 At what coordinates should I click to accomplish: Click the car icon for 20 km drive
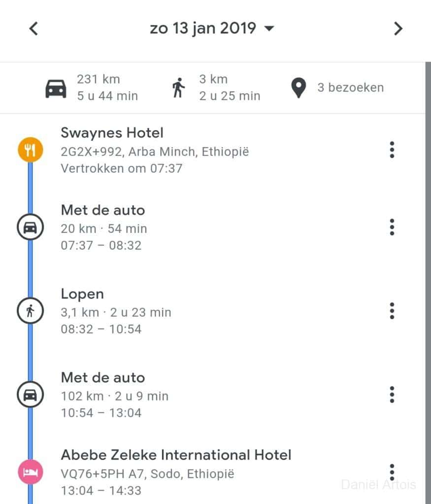(x=31, y=227)
